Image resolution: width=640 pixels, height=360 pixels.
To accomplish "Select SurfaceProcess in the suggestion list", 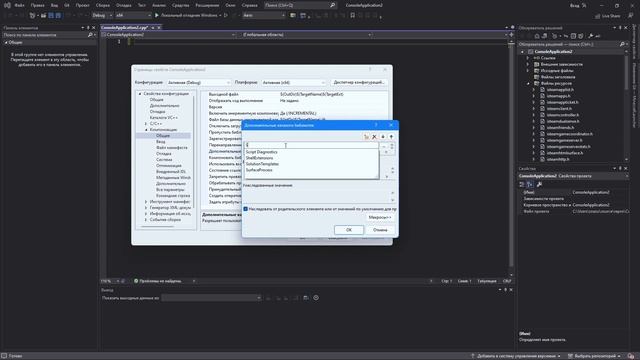I will pyautogui.click(x=259, y=170).
